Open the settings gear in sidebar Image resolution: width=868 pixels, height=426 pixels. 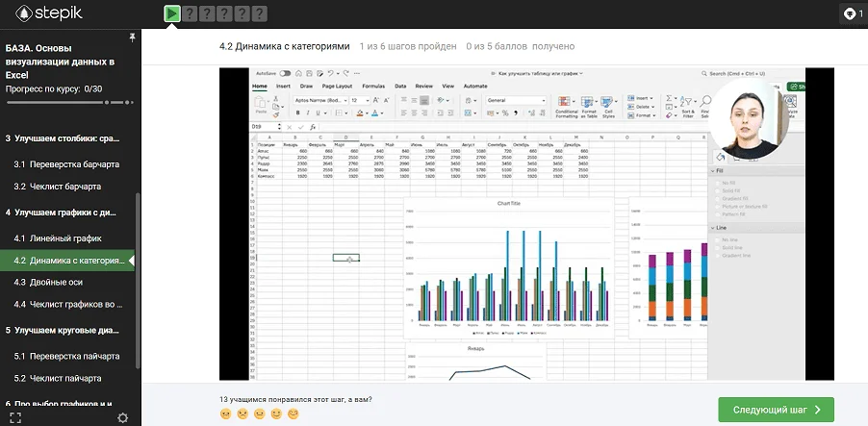coord(122,416)
